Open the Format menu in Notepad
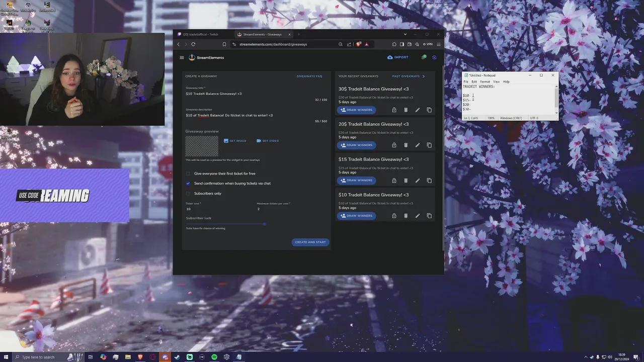The height and width of the screenshot is (362, 644). (x=485, y=81)
